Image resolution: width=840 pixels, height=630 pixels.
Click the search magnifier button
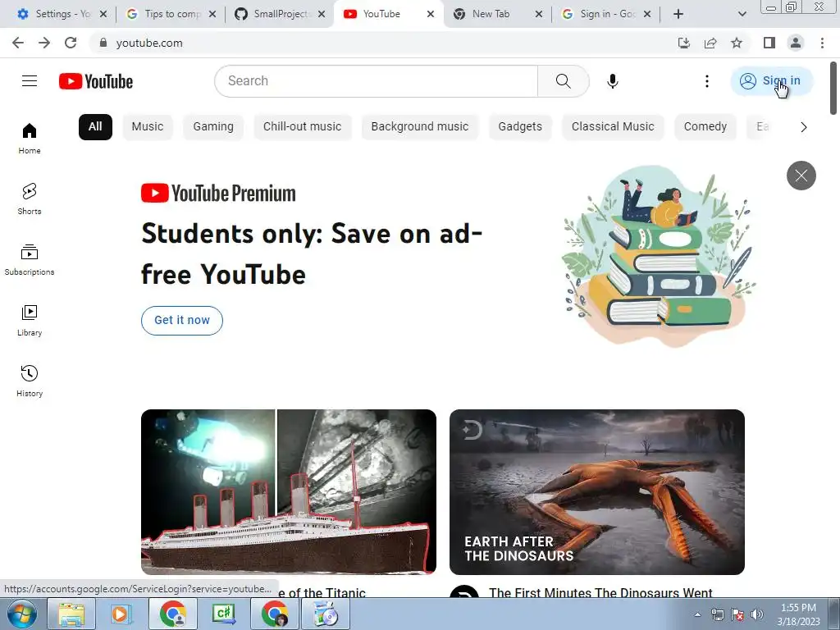click(x=563, y=81)
